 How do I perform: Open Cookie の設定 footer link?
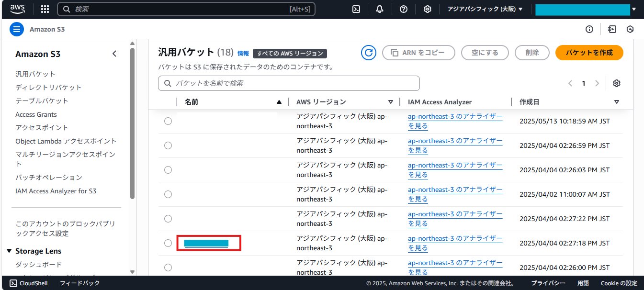coord(619,283)
